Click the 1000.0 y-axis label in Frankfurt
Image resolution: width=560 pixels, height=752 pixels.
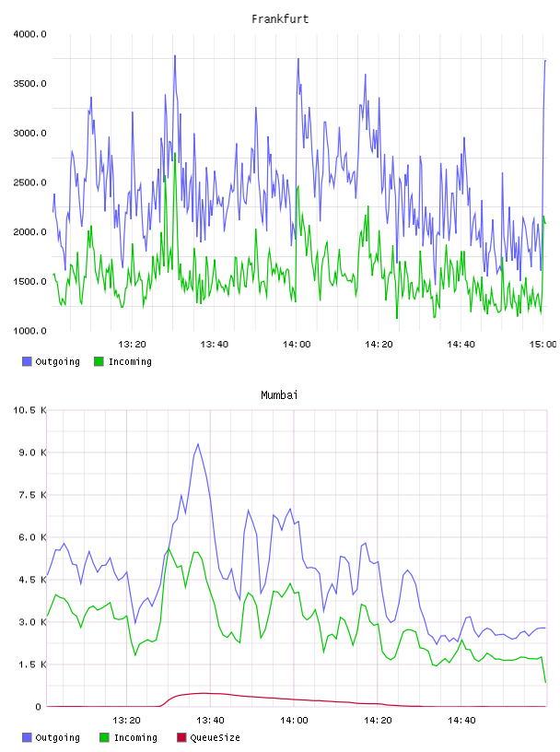(29, 331)
